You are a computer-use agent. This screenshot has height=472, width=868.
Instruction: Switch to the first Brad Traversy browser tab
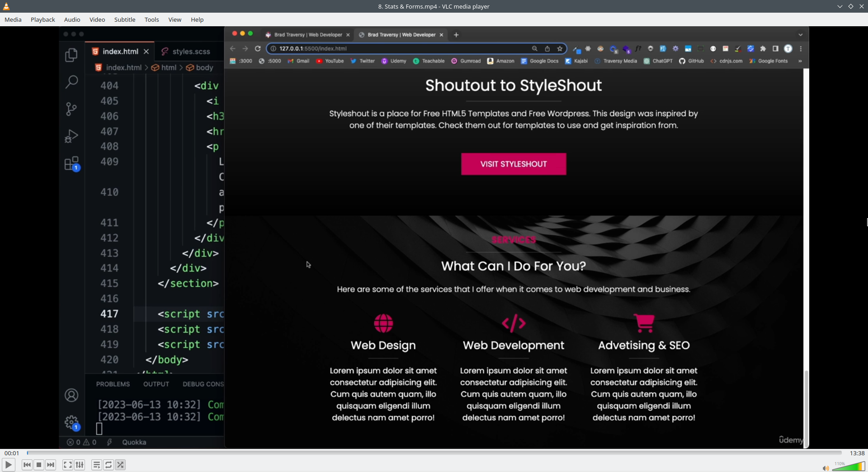pos(307,35)
